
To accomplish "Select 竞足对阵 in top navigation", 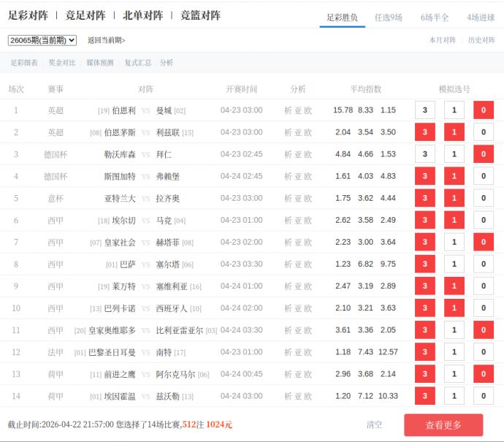I will point(85,15).
